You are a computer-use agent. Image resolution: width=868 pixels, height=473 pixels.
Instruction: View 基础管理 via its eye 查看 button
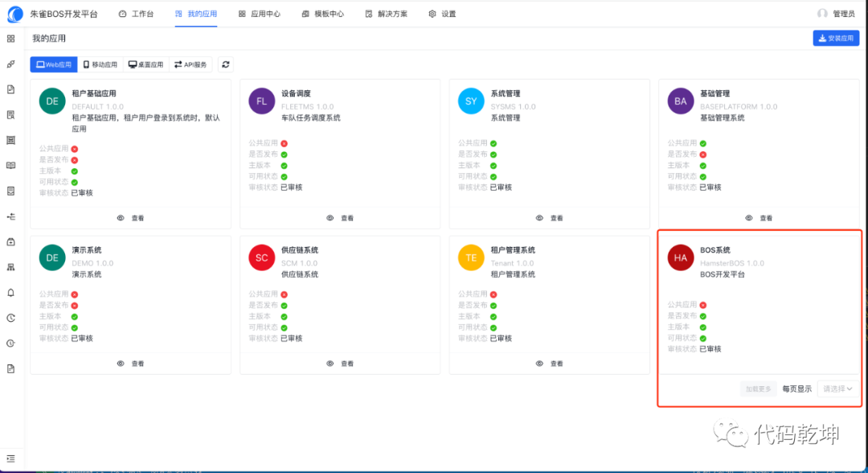759,218
